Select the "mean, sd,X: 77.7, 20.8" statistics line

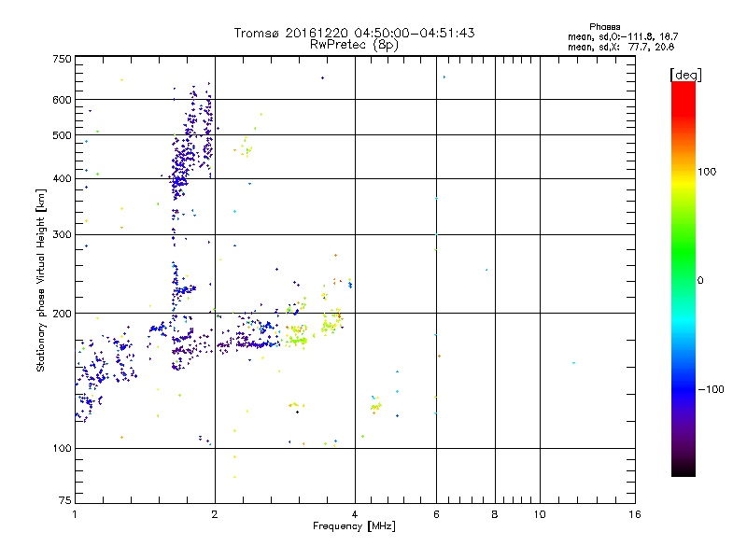(621, 47)
